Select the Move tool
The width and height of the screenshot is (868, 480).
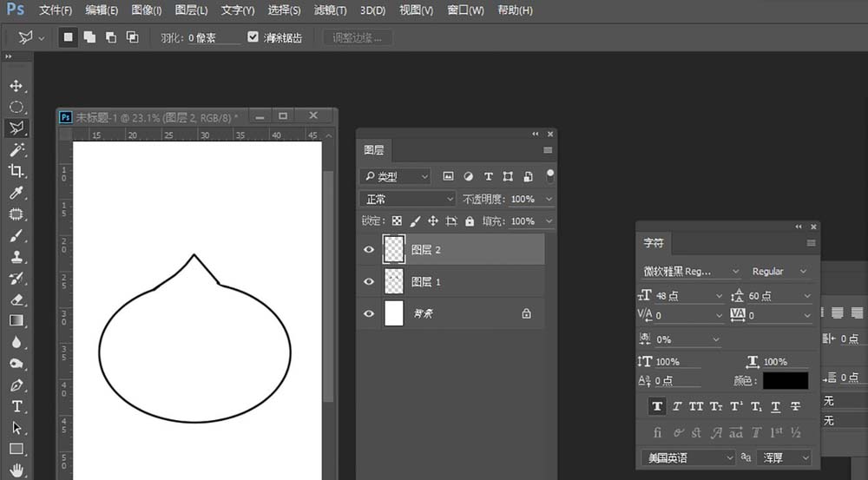pos(16,86)
